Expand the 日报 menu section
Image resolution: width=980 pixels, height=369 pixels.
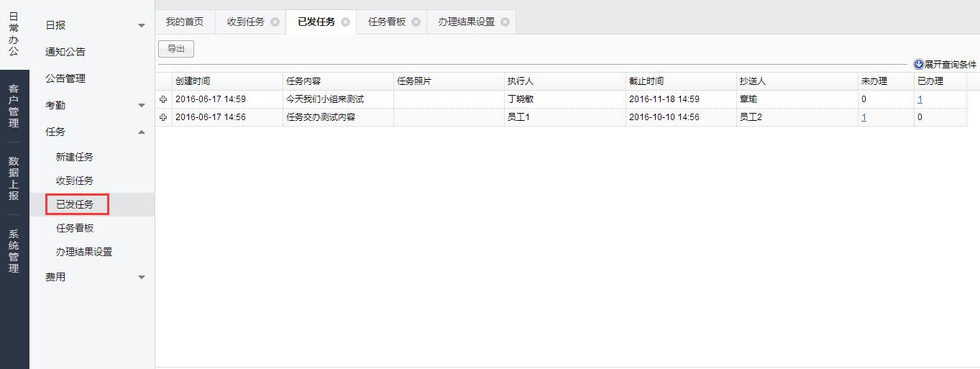142,26
